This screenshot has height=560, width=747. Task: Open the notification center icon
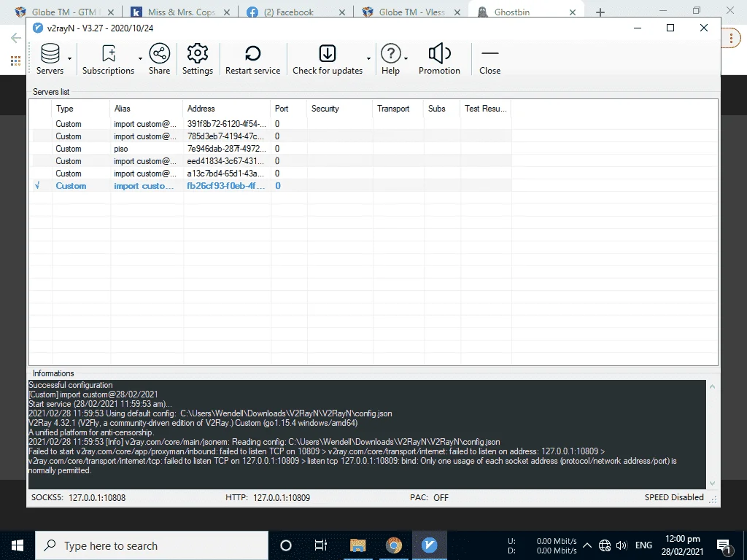724,545
